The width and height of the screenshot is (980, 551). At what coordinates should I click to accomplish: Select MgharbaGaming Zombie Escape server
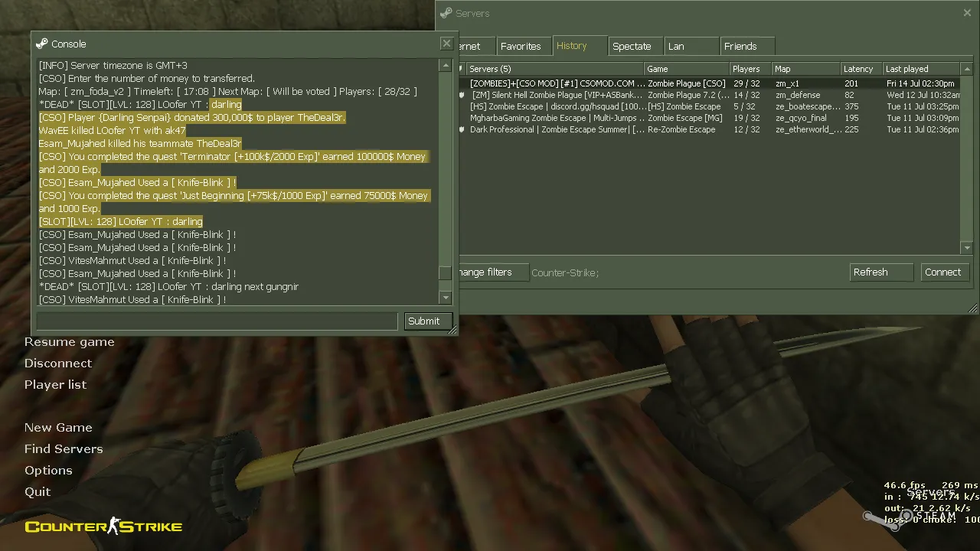tap(710, 118)
